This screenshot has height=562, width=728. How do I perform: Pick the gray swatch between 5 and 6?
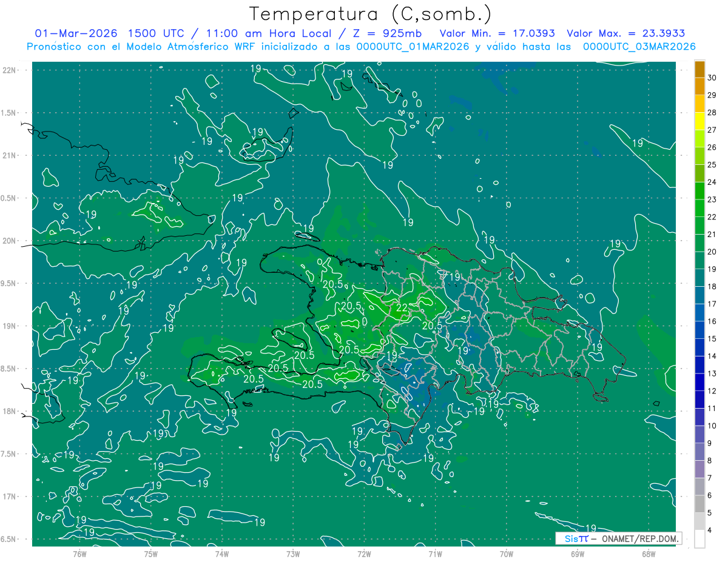(x=699, y=504)
